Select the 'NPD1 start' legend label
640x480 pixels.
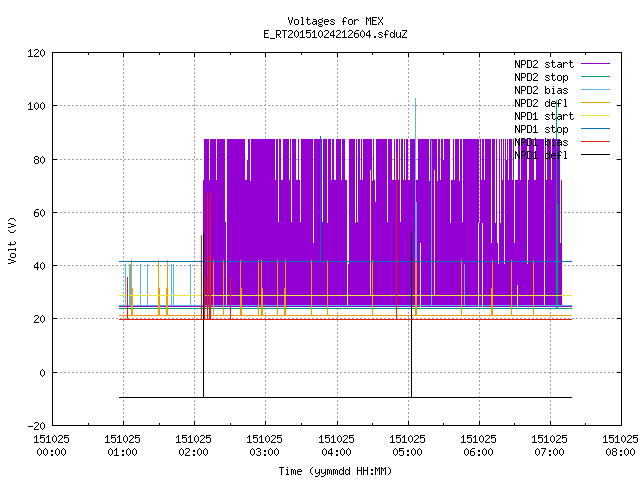click(x=544, y=116)
